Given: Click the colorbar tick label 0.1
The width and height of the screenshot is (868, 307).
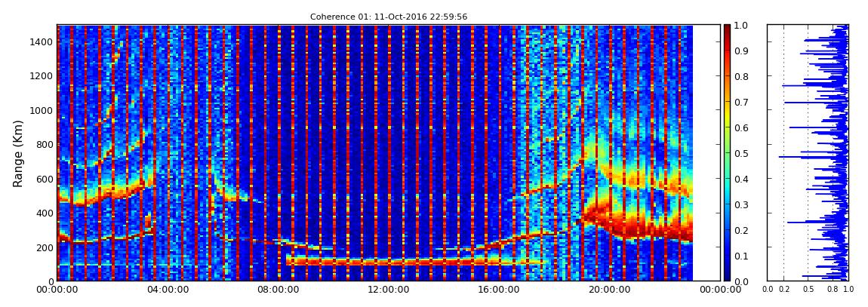Looking at the screenshot, I should click(740, 256).
